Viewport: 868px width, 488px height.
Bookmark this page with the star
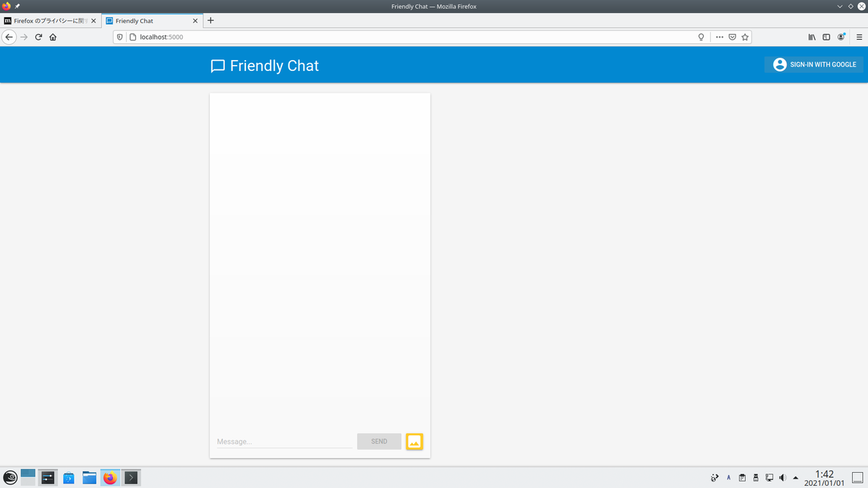pos(745,37)
